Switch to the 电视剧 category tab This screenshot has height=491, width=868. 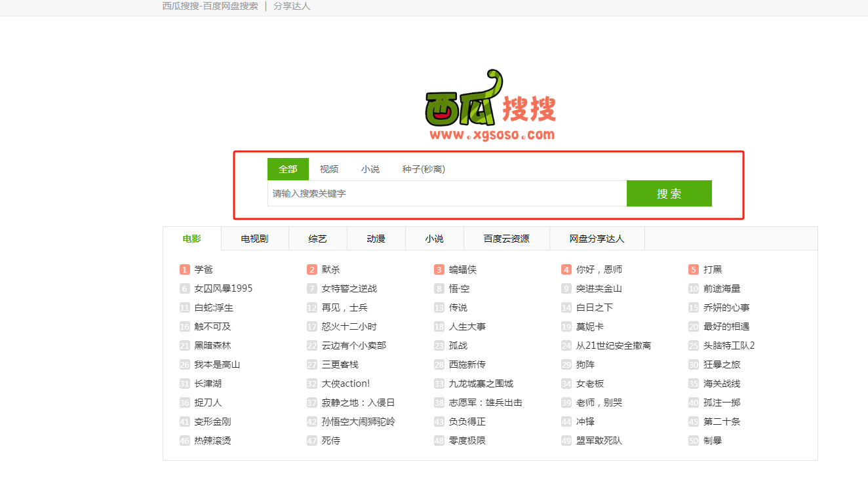(254, 239)
